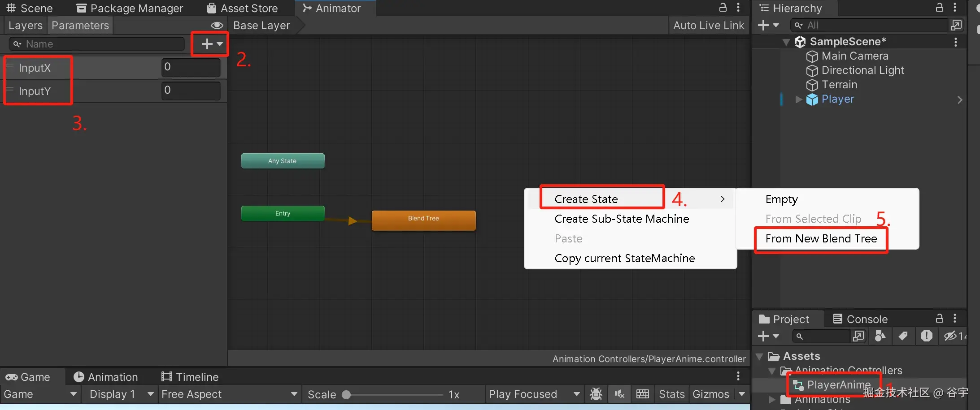
Task: Open SampleScene three-dot options menu
Action: (956, 42)
